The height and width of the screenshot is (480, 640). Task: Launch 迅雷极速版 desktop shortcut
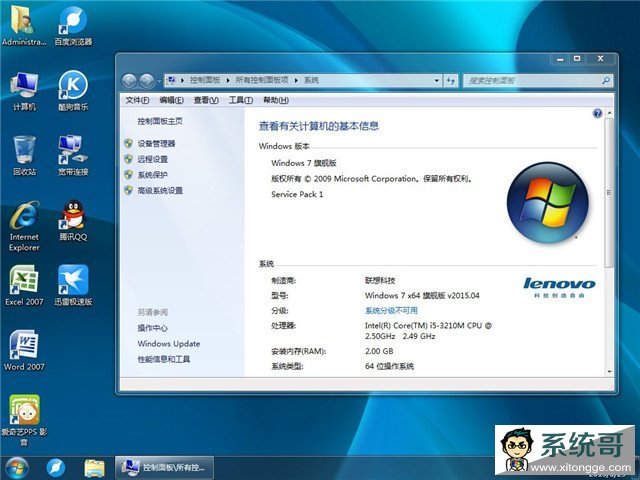73,285
